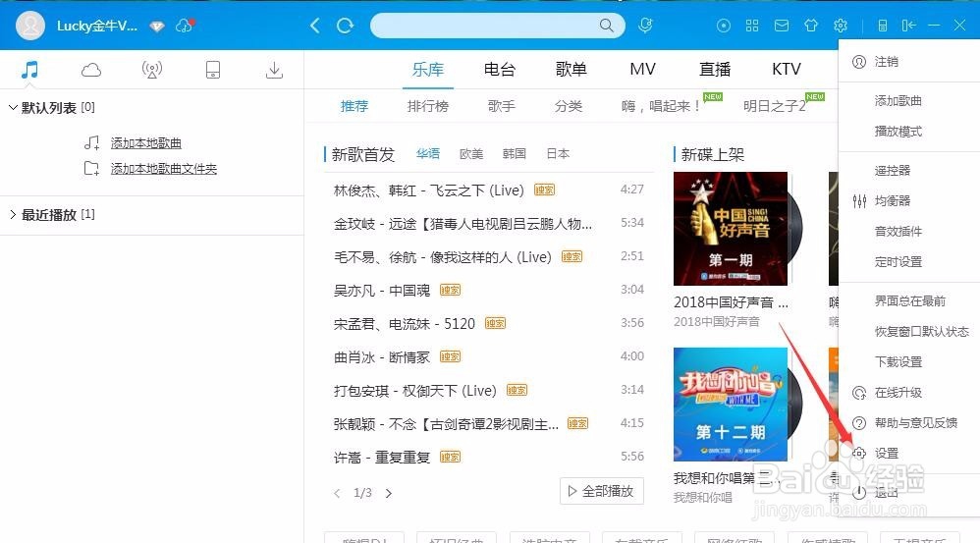Click the settings gear icon in menu
Viewport: 980px width, 543px height.
click(x=859, y=454)
